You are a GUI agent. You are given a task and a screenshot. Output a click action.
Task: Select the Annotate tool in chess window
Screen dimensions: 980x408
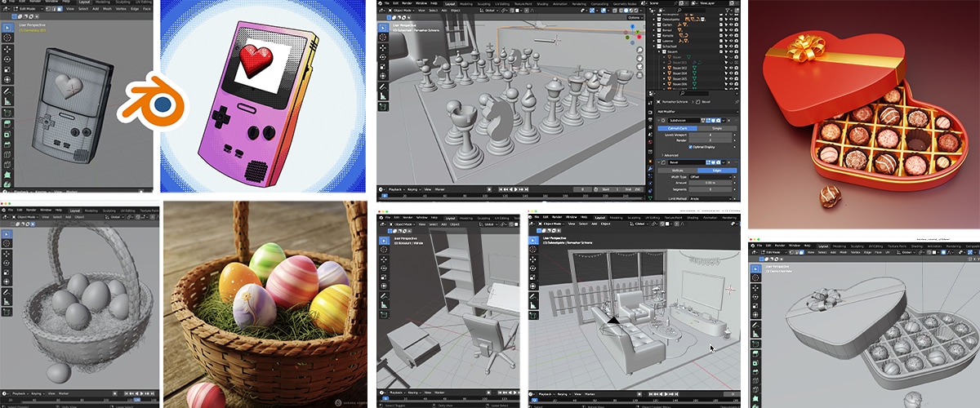(x=383, y=86)
